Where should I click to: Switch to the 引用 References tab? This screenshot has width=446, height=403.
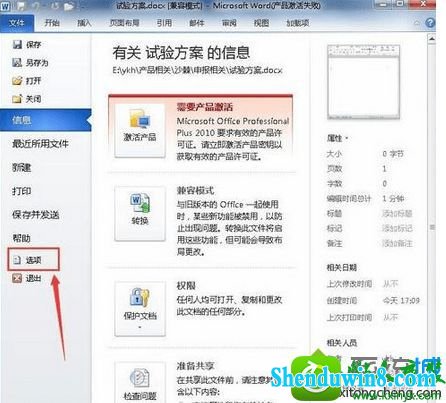pos(164,23)
